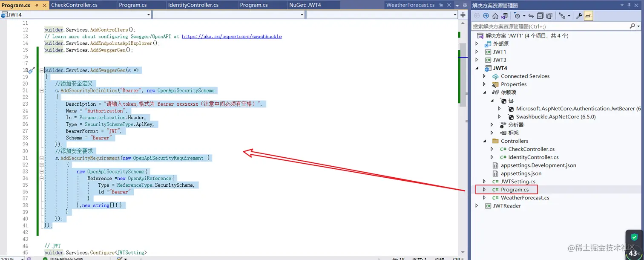Select Connected Services item

click(x=525, y=76)
